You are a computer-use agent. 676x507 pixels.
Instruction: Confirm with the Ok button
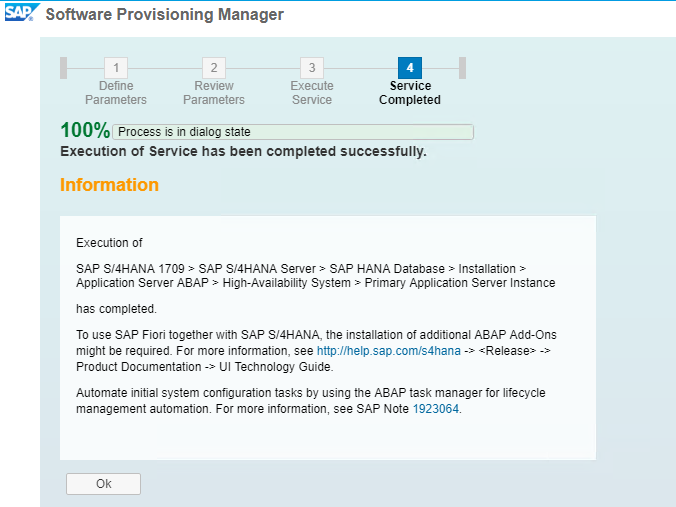[103, 484]
